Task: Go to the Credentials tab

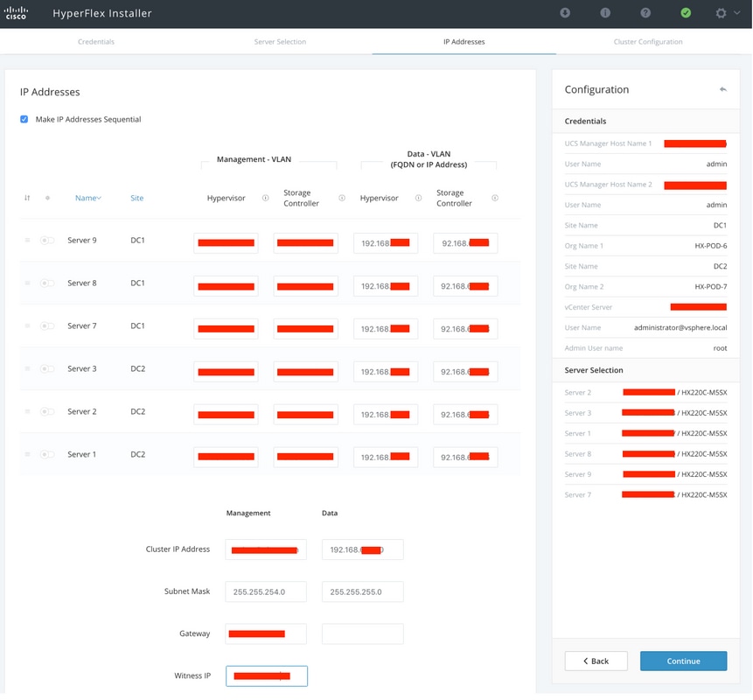Action: [x=96, y=42]
